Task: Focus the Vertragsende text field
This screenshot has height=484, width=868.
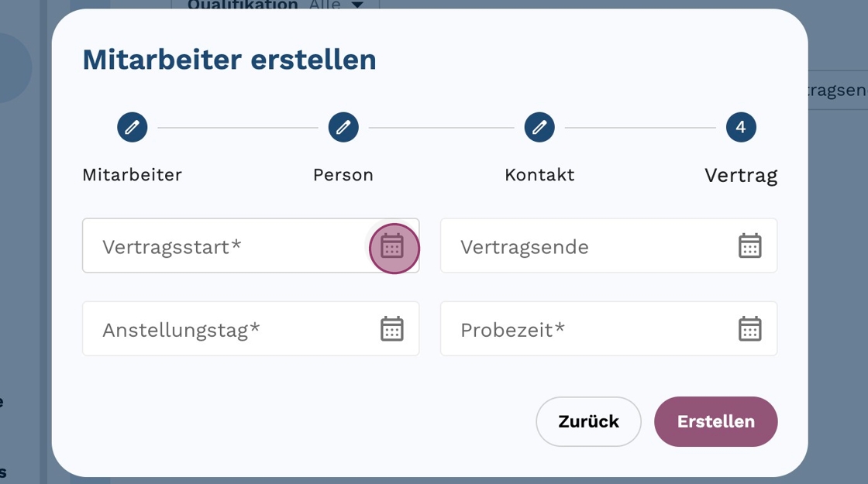Action: point(581,247)
